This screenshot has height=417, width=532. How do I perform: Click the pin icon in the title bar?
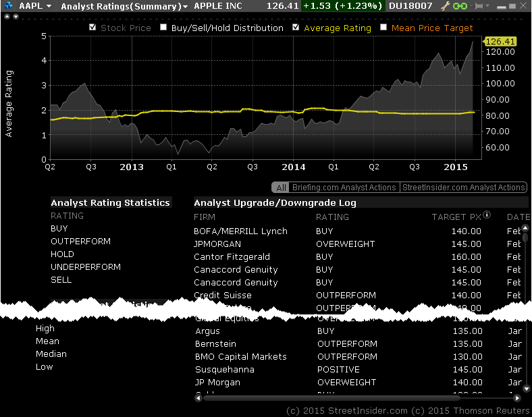point(477,6)
